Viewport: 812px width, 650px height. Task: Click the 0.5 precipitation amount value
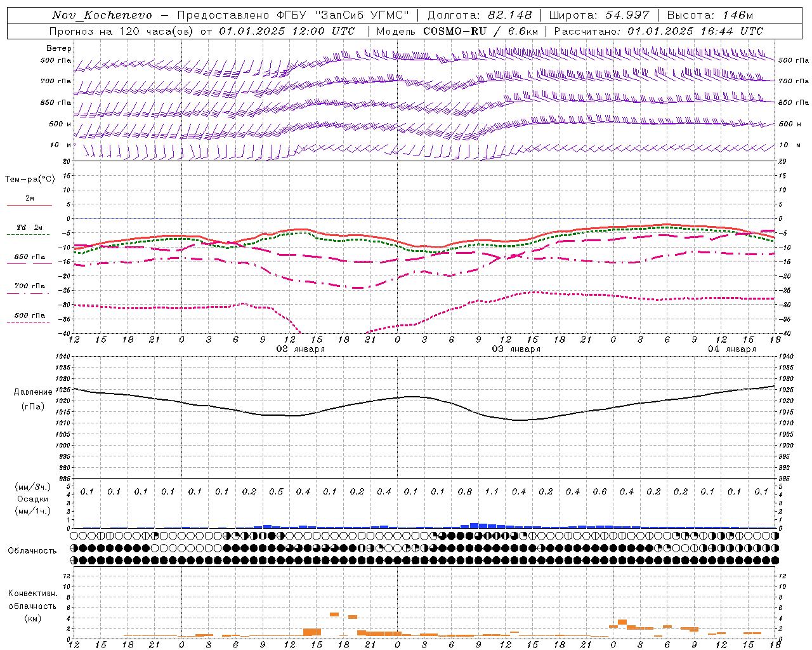[277, 491]
